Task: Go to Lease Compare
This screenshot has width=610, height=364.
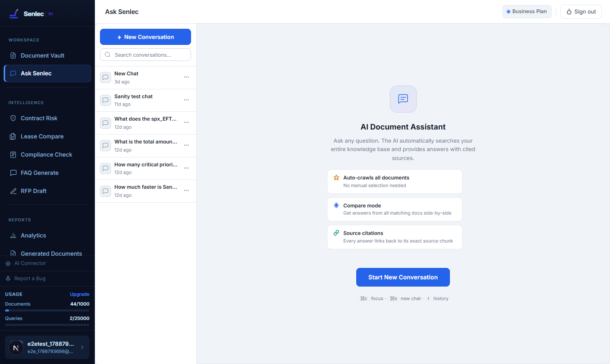Action: [x=47, y=136]
